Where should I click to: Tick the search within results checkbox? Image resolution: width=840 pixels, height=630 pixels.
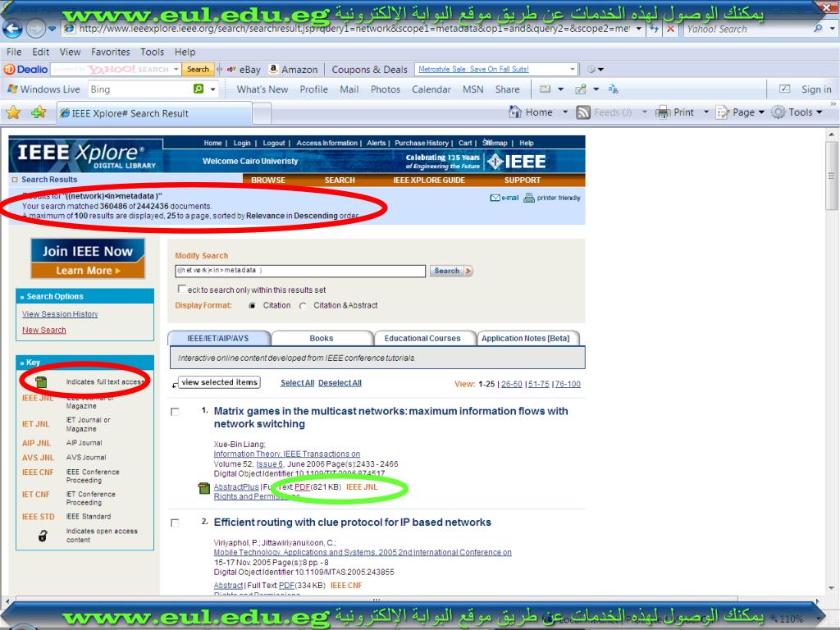[x=181, y=289]
